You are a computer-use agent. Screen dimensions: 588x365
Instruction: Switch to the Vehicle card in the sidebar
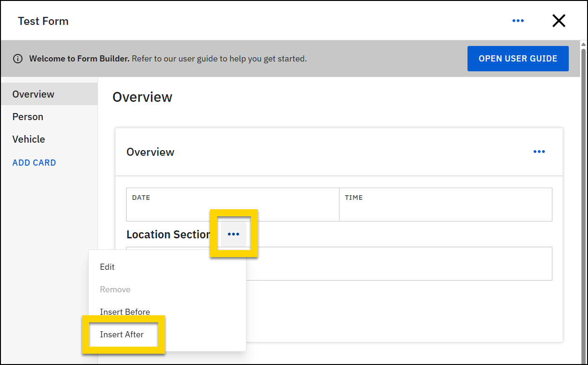29,139
